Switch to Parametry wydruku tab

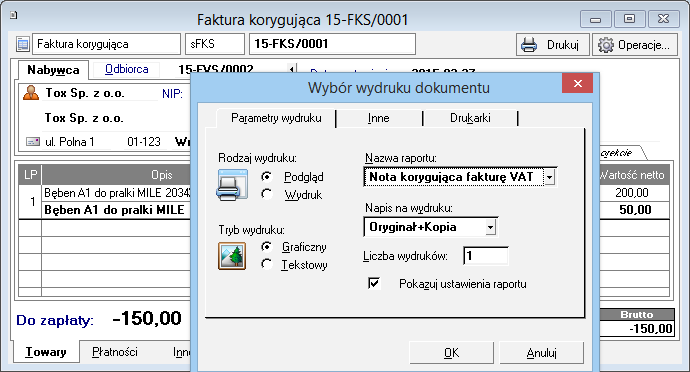(x=276, y=118)
